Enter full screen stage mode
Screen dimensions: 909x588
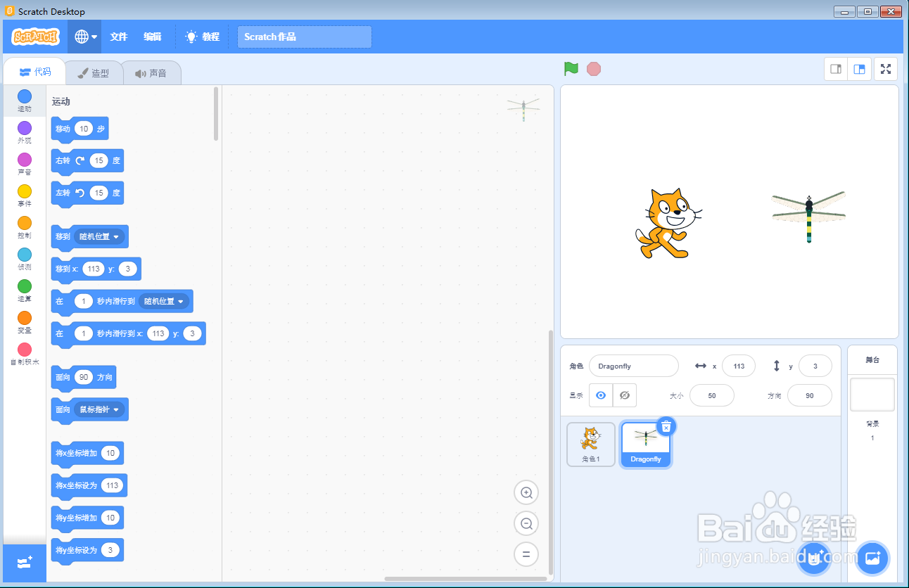886,69
